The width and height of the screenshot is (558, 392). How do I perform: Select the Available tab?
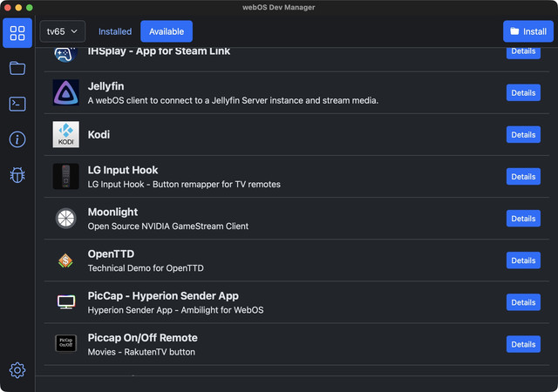167,31
